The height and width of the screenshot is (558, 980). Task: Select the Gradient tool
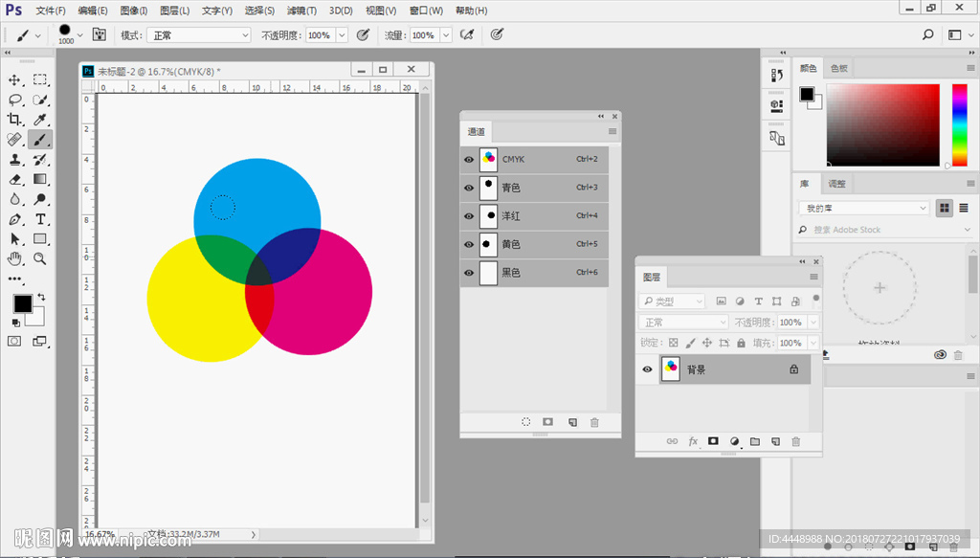click(x=40, y=179)
